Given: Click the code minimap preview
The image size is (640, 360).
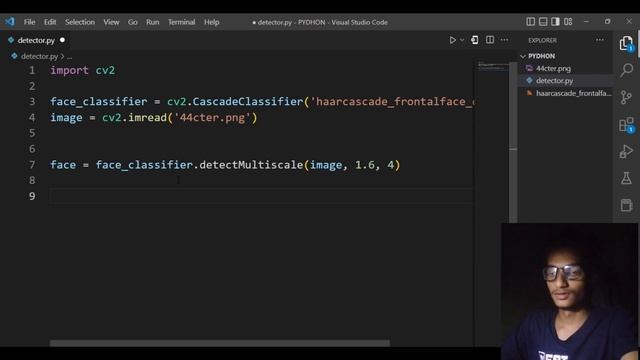Looking at the screenshot, I should (493, 66).
